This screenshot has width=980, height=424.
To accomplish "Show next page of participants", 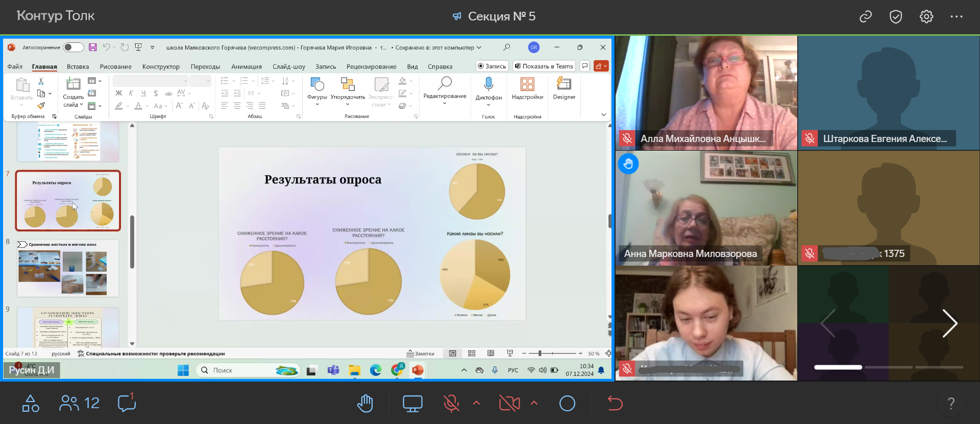I will point(949,323).
